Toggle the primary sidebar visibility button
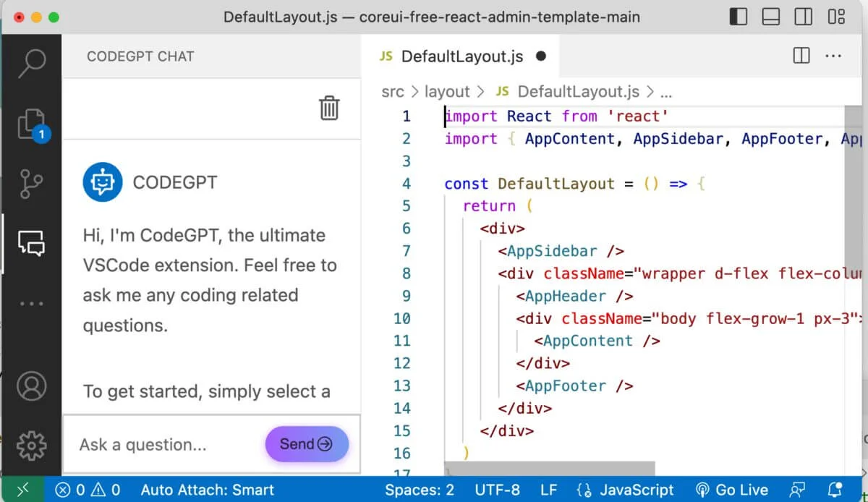The width and height of the screenshot is (868, 502). point(739,16)
